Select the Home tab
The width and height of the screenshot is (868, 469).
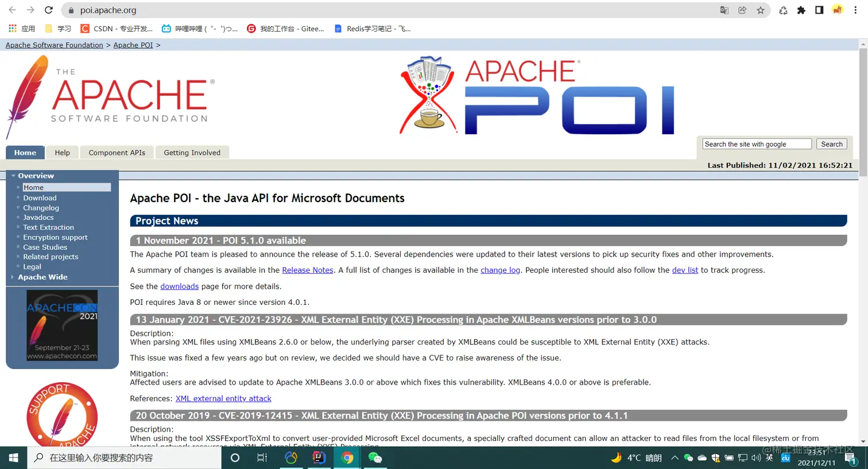[25, 153]
